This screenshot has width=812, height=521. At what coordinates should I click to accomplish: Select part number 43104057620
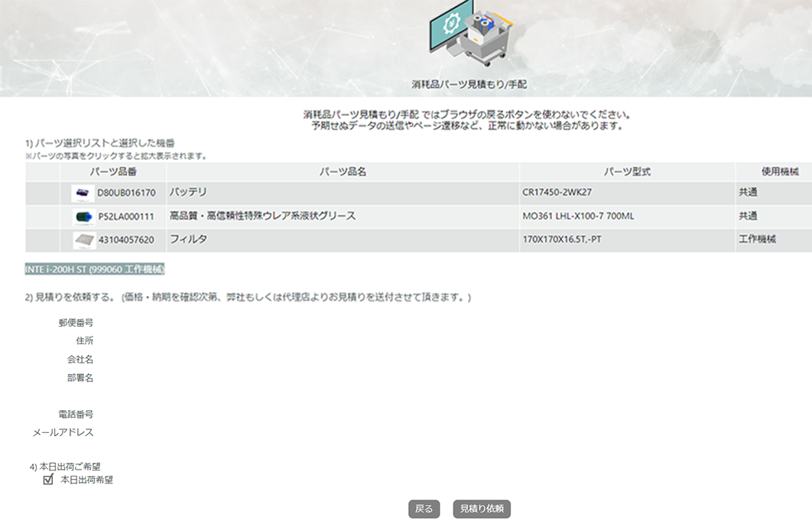coord(126,240)
